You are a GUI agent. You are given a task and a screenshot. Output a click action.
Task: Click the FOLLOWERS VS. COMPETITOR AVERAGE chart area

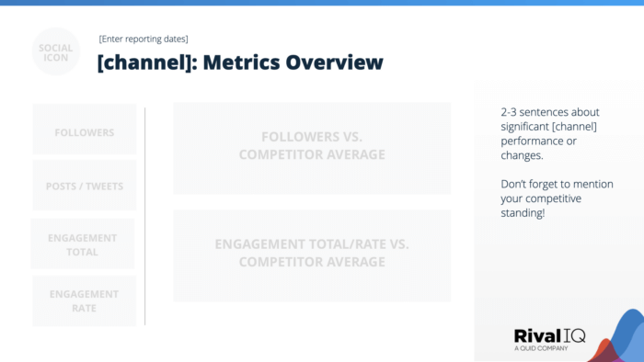(312, 149)
